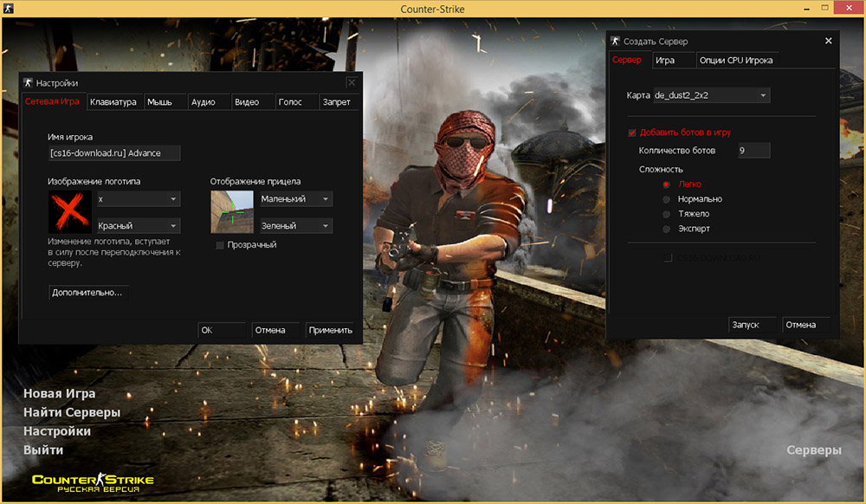Select Новая Игра in the main menu

(59, 394)
